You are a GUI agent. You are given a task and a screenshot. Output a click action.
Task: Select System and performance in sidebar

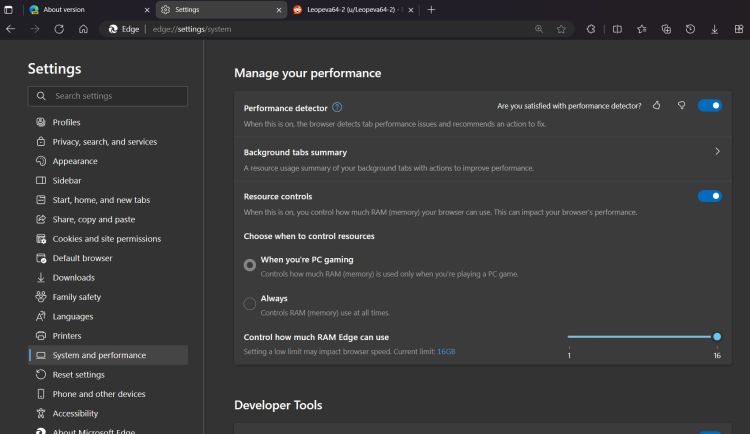pyautogui.click(x=108, y=355)
